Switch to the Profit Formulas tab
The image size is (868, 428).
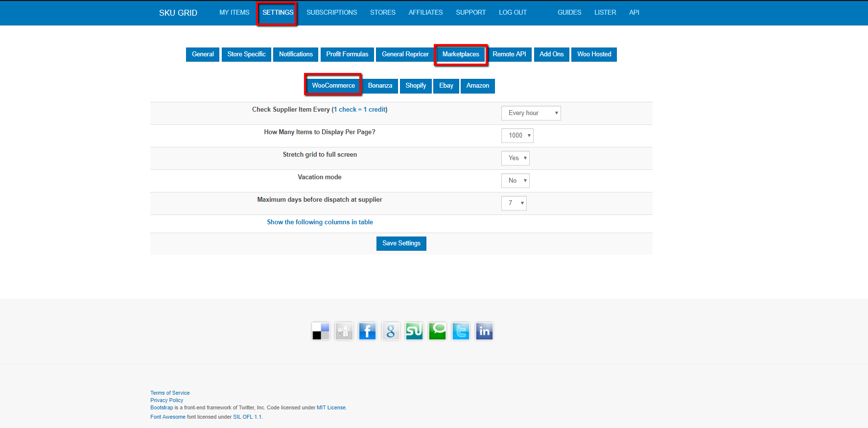click(x=347, y=54)
